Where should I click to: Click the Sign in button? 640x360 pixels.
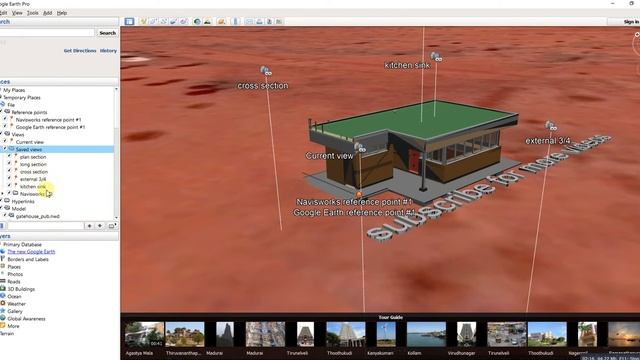(x=631, y=22)
